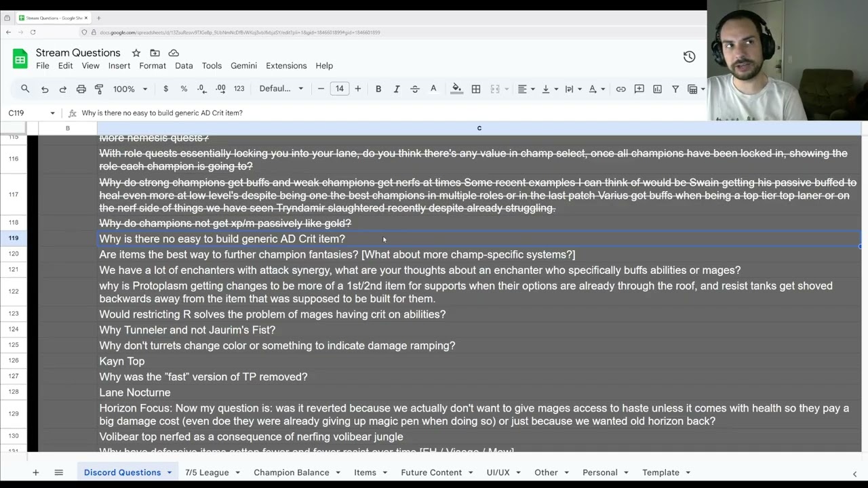Viewport: 868px width, 488px height.
Task: Open the Discord Questions tab menu arrow
Action: (x=170, y=472)
